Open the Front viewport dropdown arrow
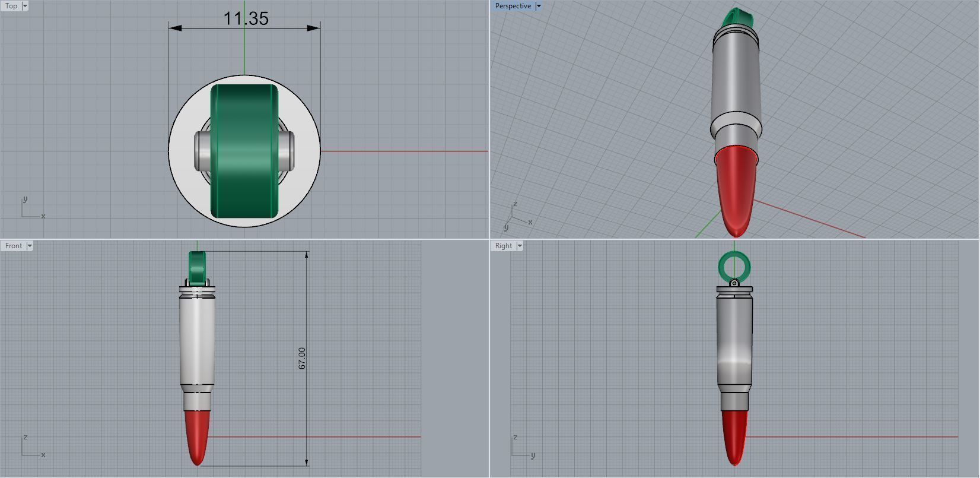This screenshot has height=478, width=980. (x=30, y=246)
